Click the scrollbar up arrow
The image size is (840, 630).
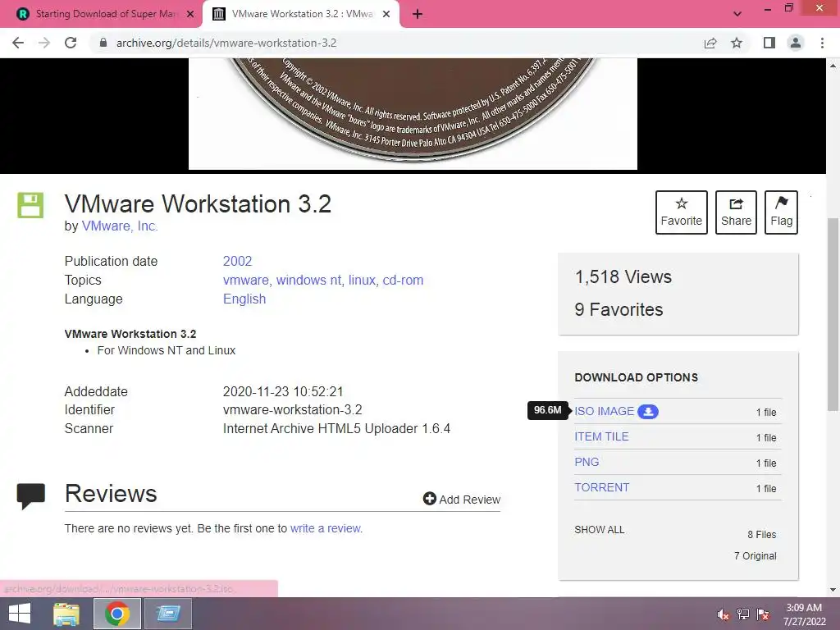point(833,65)
